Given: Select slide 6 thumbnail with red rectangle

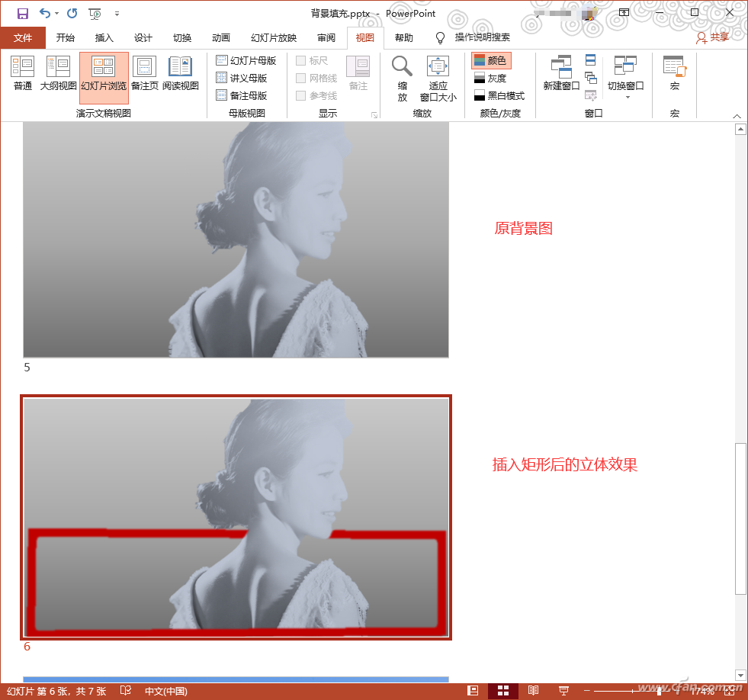Looking at the screenshot, I should pyautogui.click(x=236, y=518).
